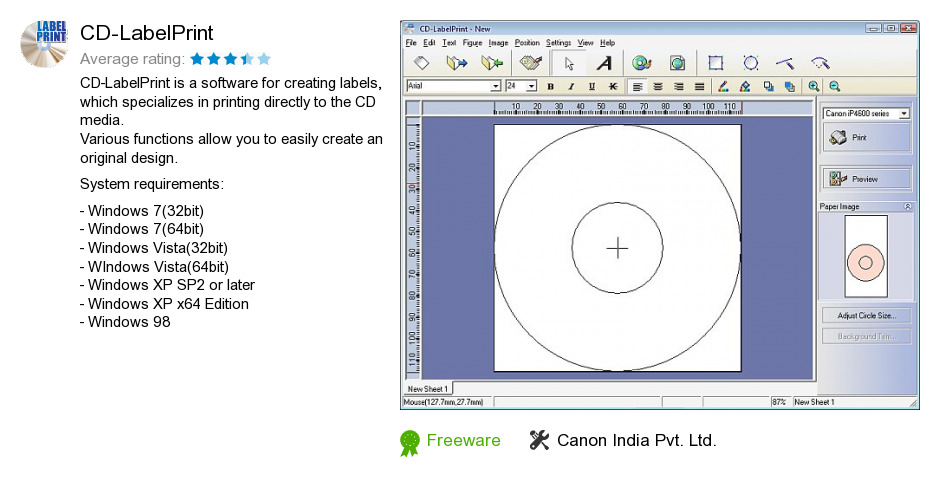The width and height of the screenshot is (940, 487).
Task: Toggle bold formatting
Action: tap(550, 86)
